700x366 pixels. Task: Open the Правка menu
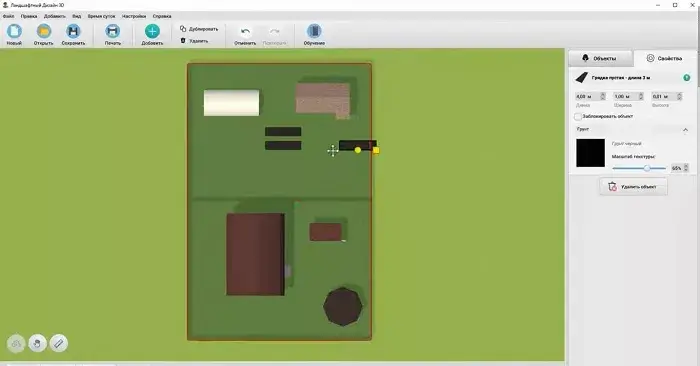[x=29, y=16]
